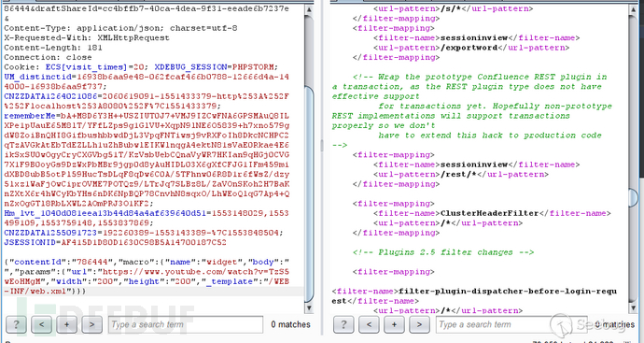Click the request pane scroll-down arrow
Image resolution: width=644 pixels, height=343 pixels.
coord(309,307)
